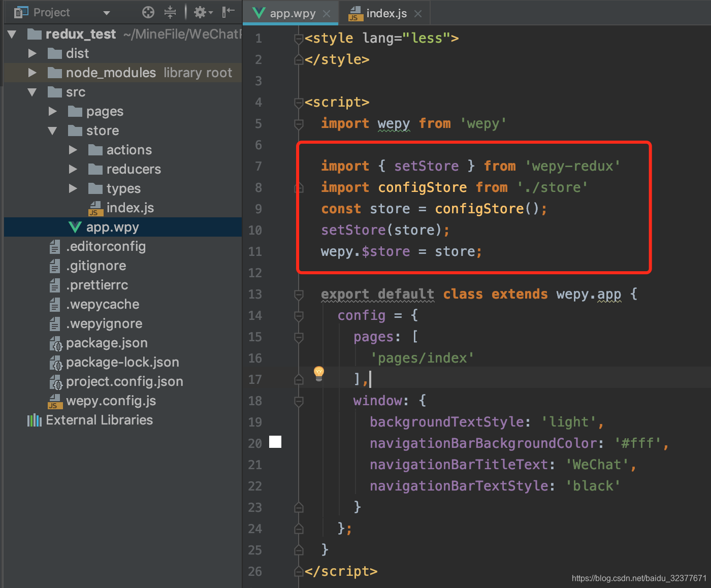Select index.js under the store folder
This screenshot has width=711, height=588.
point(130,208)
